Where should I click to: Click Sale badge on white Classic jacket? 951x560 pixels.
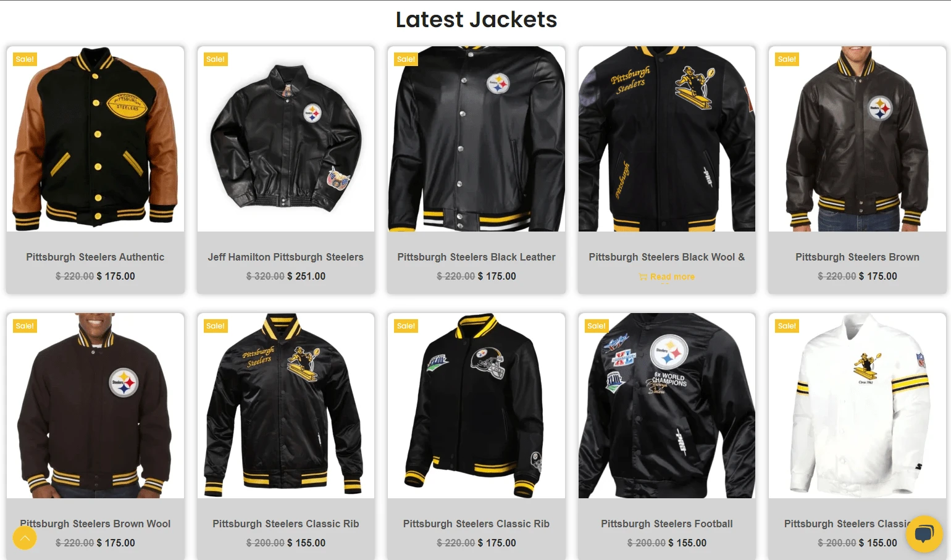[x=787, y=326]
